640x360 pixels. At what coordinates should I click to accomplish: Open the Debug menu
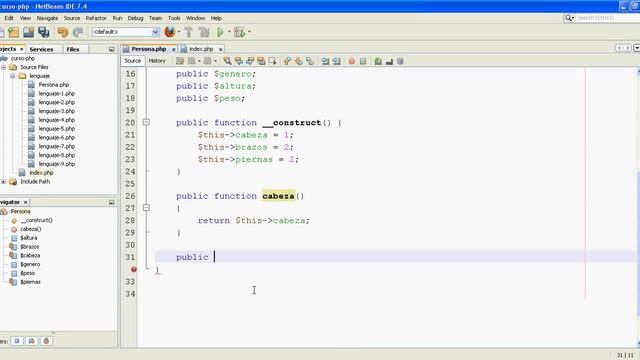136,18
